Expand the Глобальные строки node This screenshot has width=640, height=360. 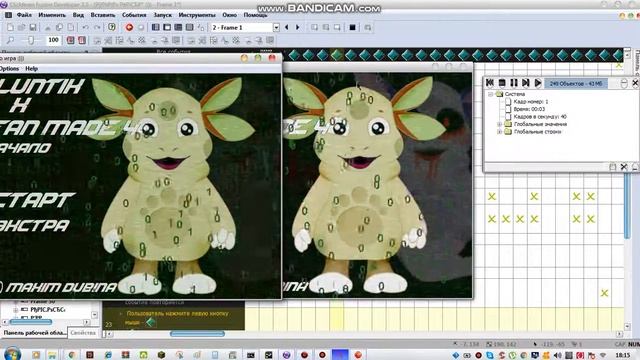point(499,132)
